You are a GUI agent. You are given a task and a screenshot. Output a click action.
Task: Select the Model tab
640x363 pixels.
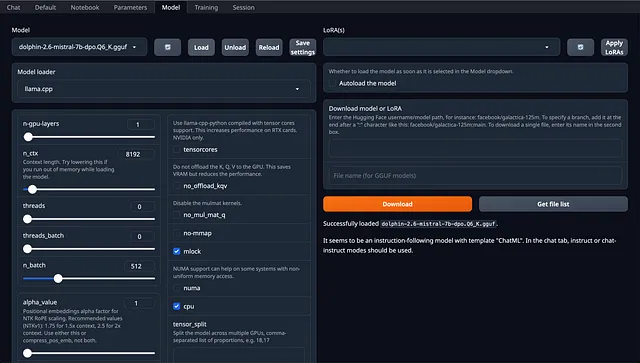point(171,7)
